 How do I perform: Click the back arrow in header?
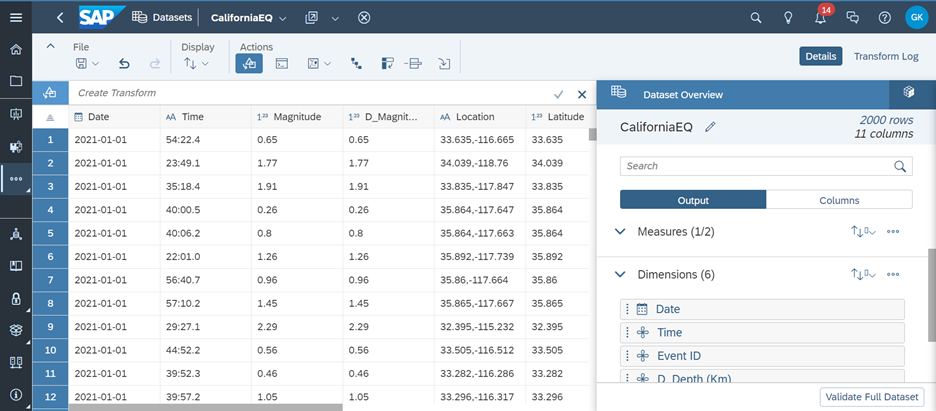click(x=61, y=18)
